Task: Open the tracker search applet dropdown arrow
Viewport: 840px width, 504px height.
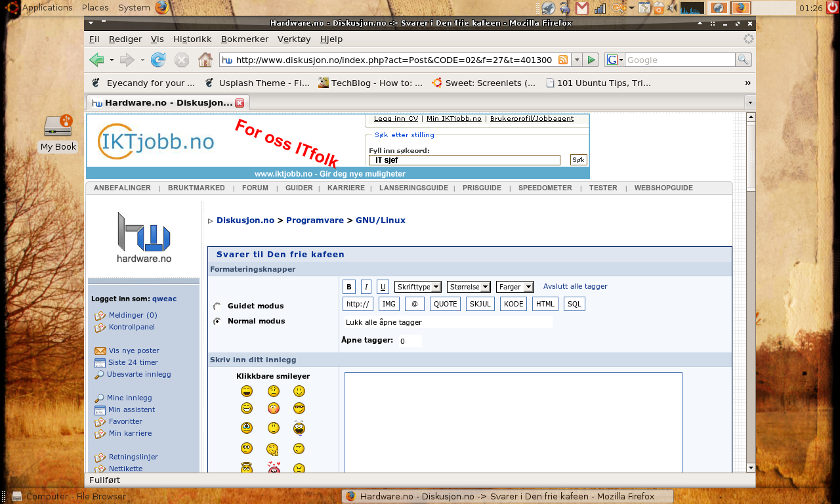Action: pos(631,8)
